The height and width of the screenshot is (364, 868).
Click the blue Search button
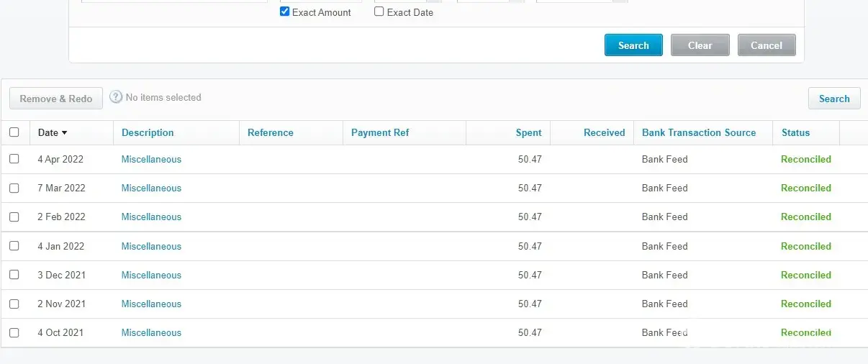click(x=633, y=45)
